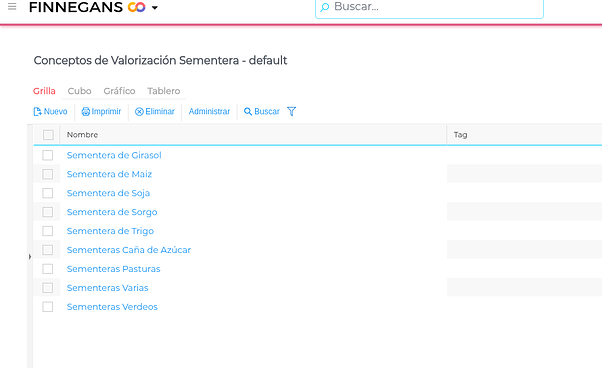Image resolution: width=602 pixels, height=368 pixels.
Task: Sort by the Nombre column header
Action: 82,135
